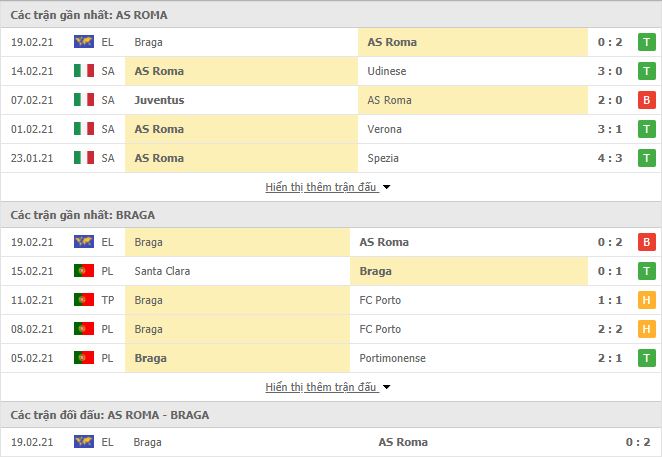Click 'Hiển thị thêm trận đấu' under AS Roma
The image size is (662, 457).
click(x=321, y=187)
